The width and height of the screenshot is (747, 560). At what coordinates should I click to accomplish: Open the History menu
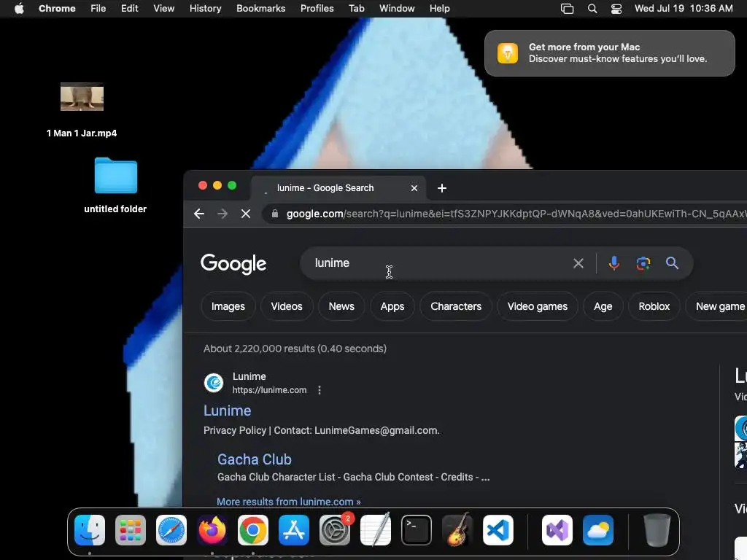[205, 9]
